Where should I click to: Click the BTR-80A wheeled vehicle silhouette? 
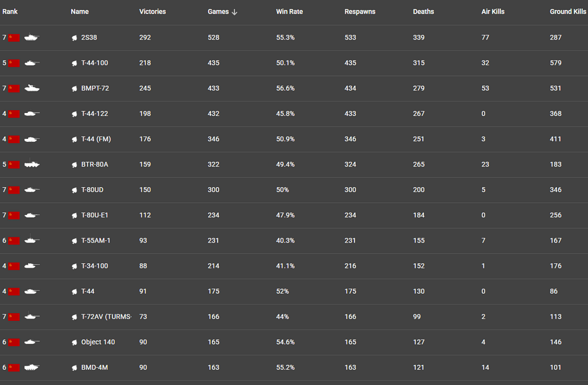click(32, 164)
